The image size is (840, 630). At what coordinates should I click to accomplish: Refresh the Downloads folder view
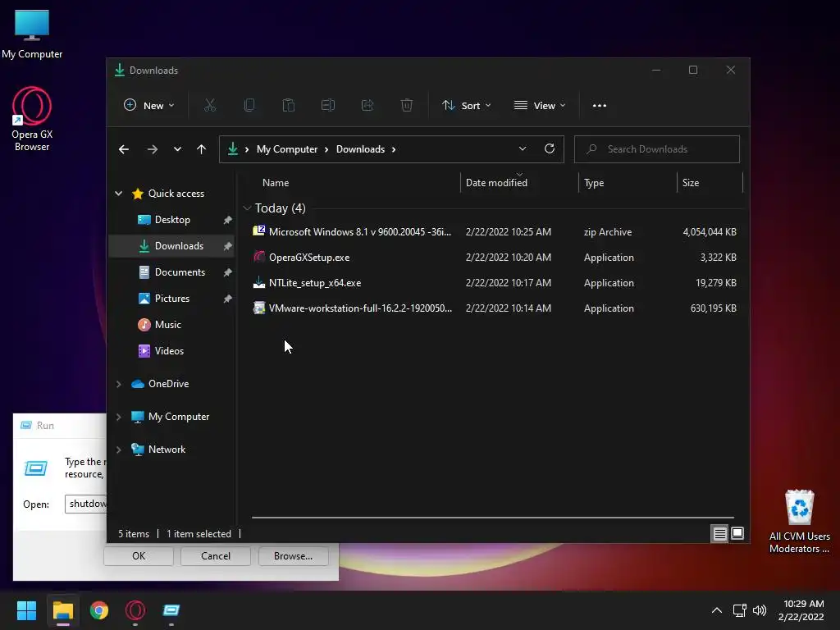point(550,149)
